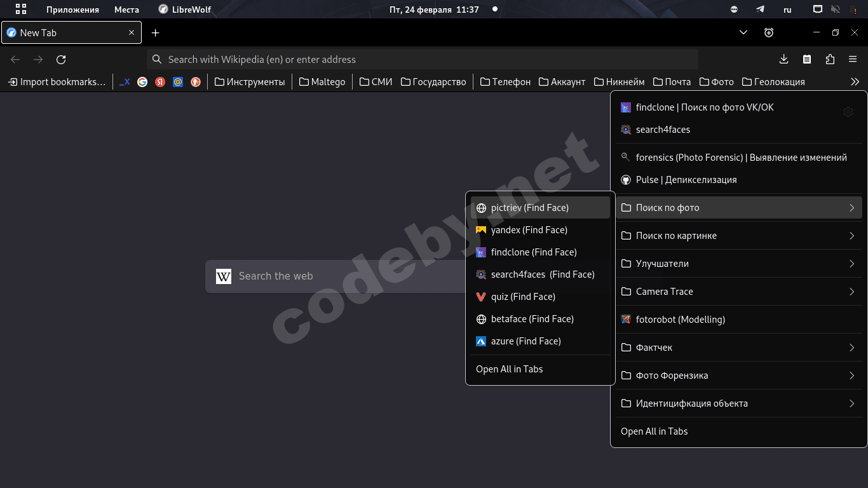Click the Фото folder in the bookmarks toolbar
Screen dimensions: 868x488
point(716,81)
